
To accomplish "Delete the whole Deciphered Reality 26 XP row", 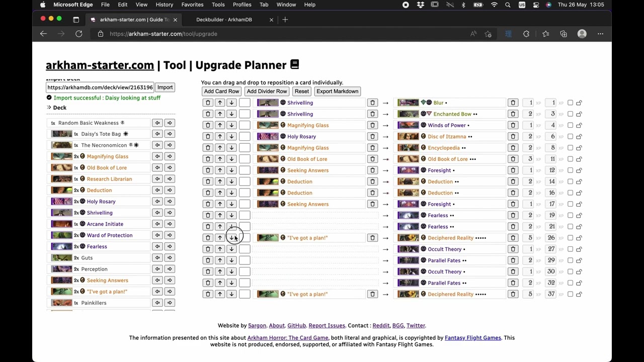I will click(208, 238).
